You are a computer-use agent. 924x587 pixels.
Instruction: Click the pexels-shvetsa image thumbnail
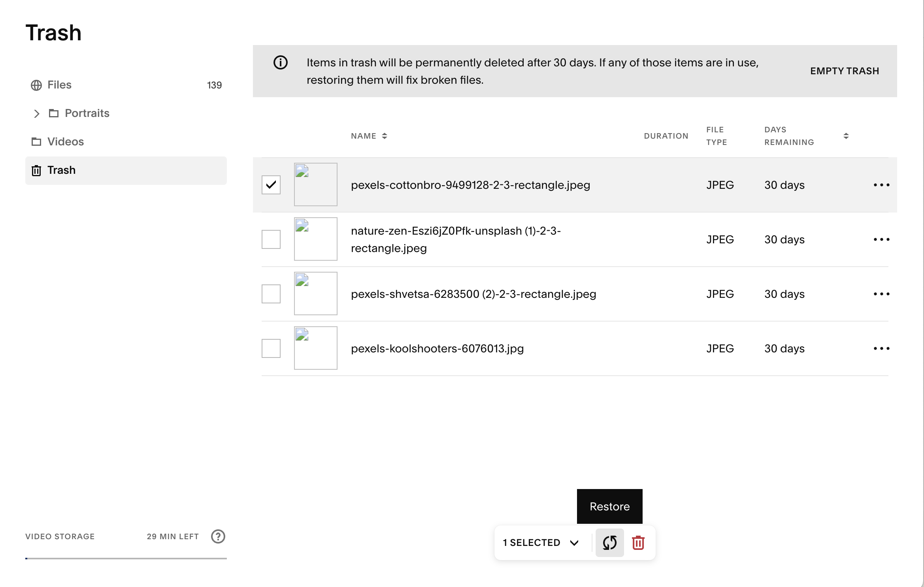click(x=316, y=293)
